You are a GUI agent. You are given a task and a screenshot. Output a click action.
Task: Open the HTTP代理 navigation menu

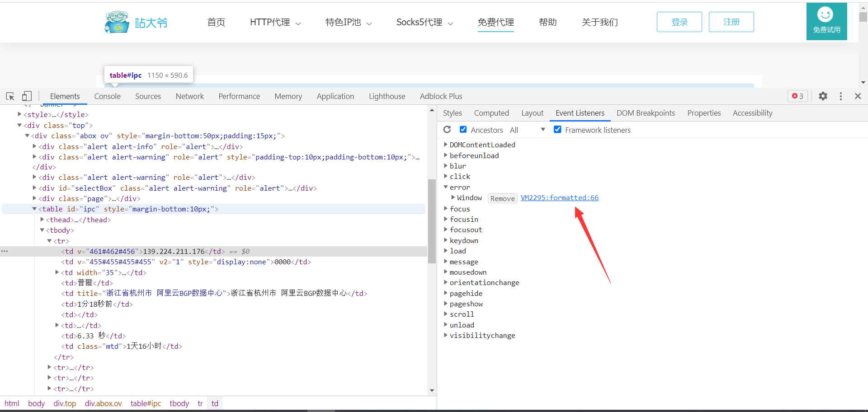275,22
